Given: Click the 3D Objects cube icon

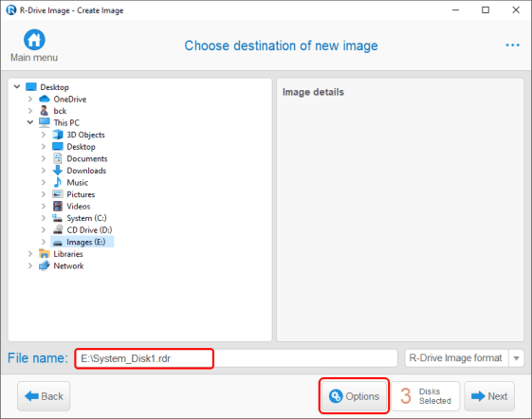Looking at the screenshot, I should click(x=58, y=135).
